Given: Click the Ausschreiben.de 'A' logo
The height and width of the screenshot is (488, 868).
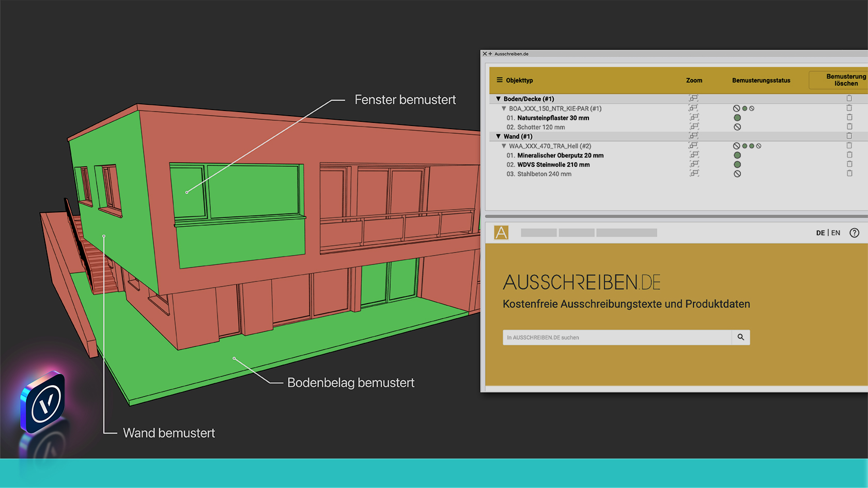Looking at the screenshot, I should [501, 233].
